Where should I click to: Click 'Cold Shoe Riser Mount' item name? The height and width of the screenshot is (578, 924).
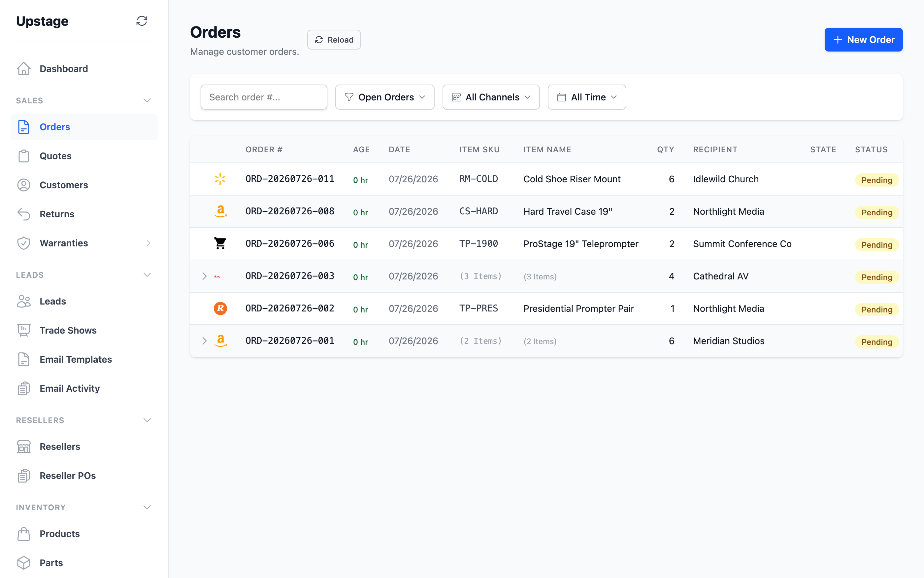572,179
